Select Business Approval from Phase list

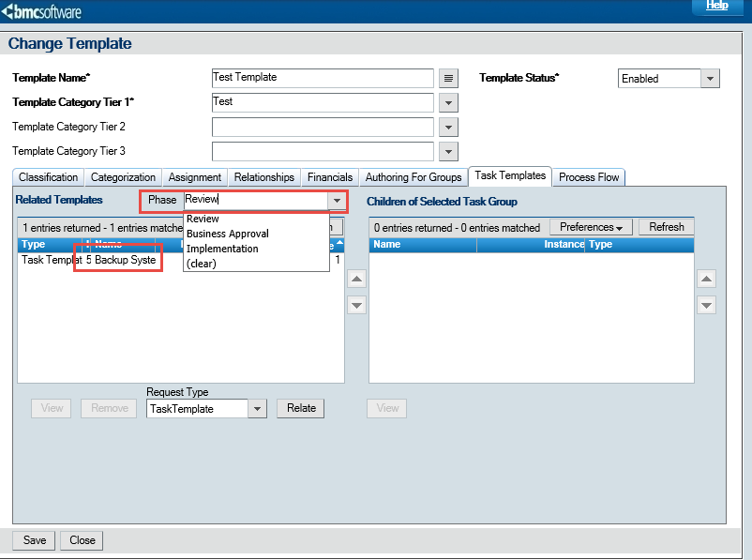(228, 234)
